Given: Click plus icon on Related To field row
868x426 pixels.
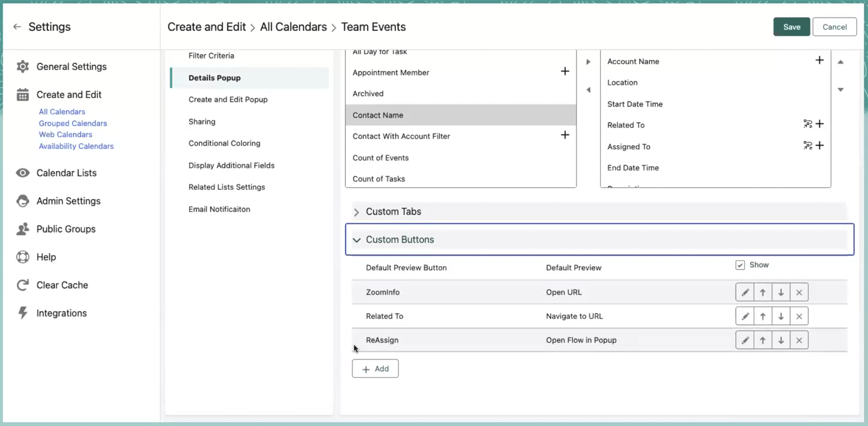Looking at the screenshot, I should pyautogui.click(x=819, y=124).
